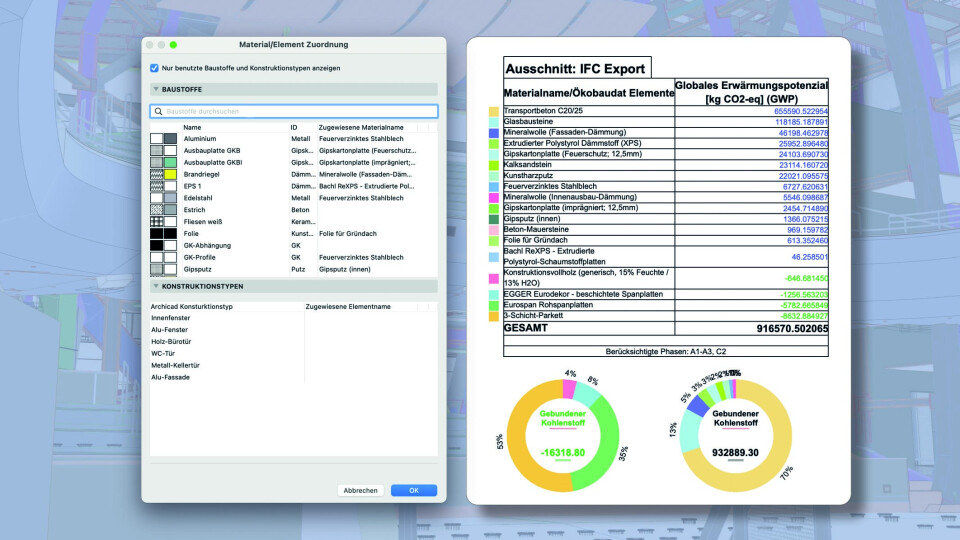Click the yellow surface swatch of Brandriegel
Viewport: 960px width, 540px height.
170,174
